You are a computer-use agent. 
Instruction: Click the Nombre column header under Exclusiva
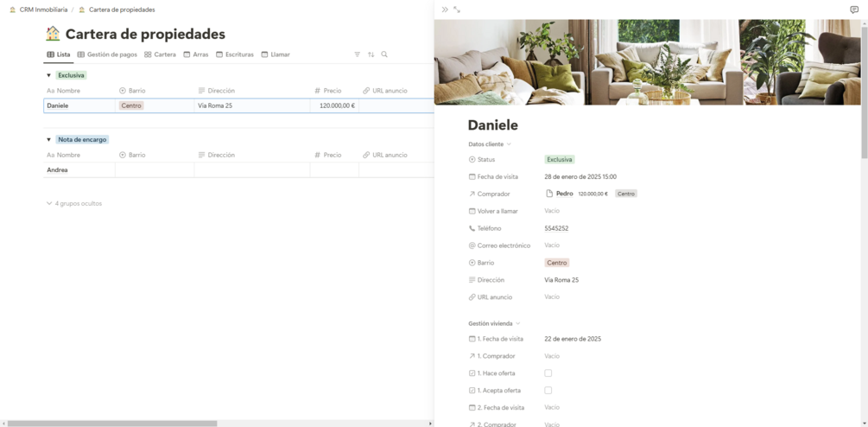pos(64,91)
